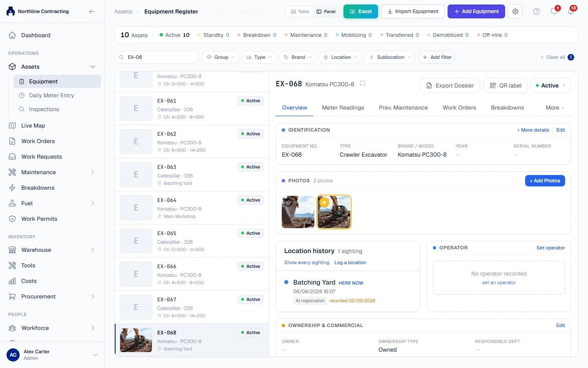Screen dimensions: 588x368
Task: Filter by Standby status
Action: click(x=213, y=35)
